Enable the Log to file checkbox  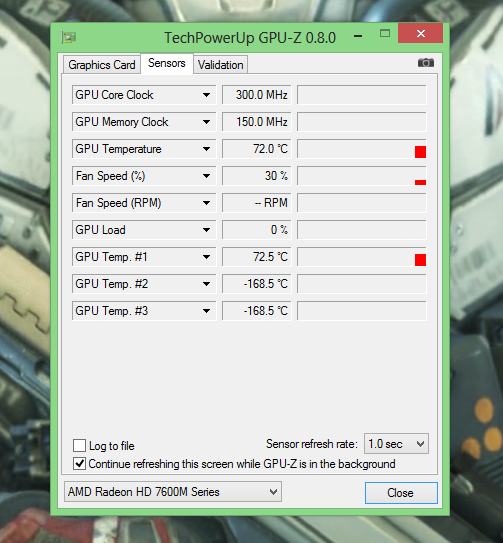[x=79, y=445]
